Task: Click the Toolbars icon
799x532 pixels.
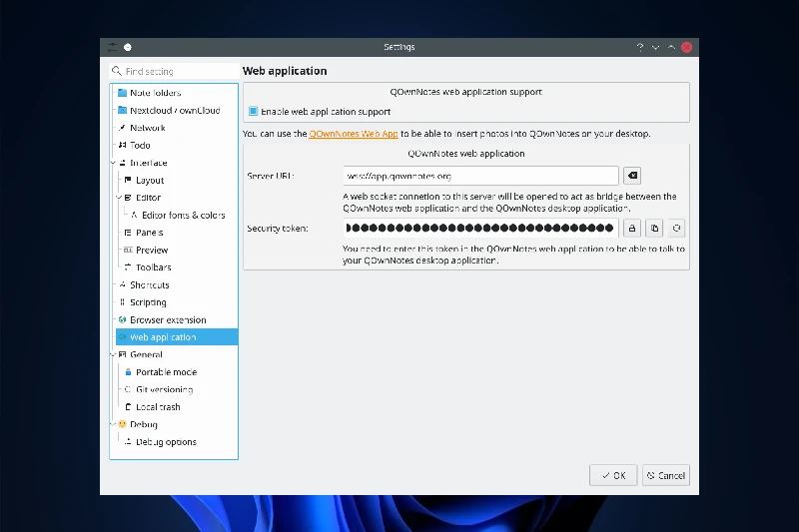Action: (128, 267)
